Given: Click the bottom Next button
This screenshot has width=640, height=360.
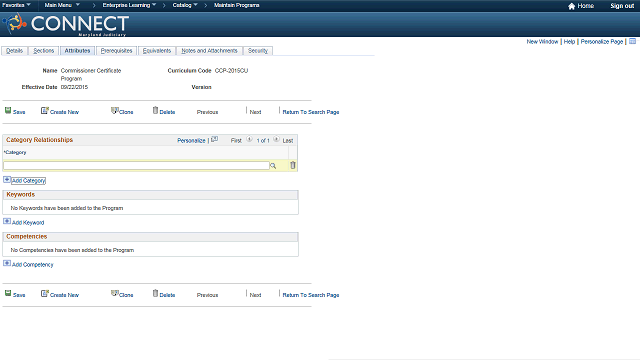Looking at the screenshot, I should click(256, 295).
